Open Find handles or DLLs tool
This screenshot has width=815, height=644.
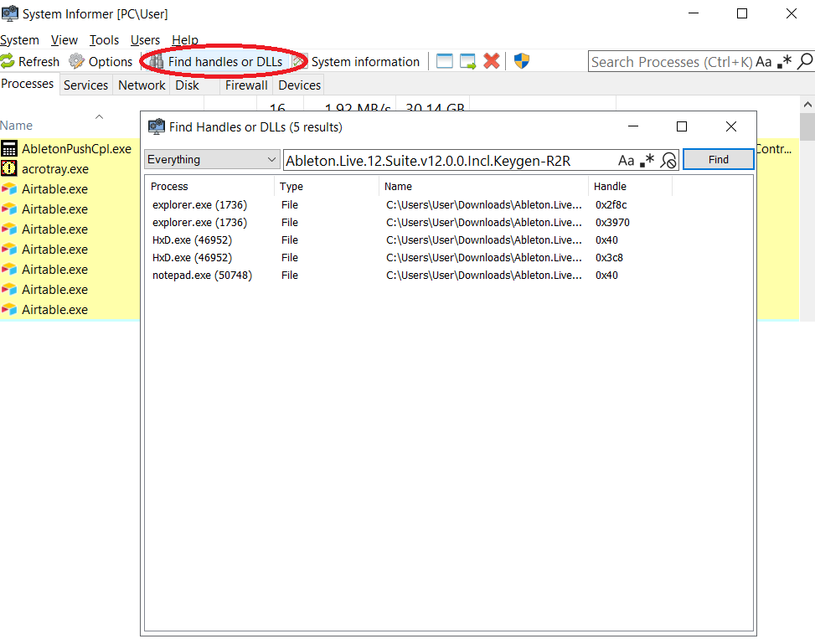pos(216,61)
